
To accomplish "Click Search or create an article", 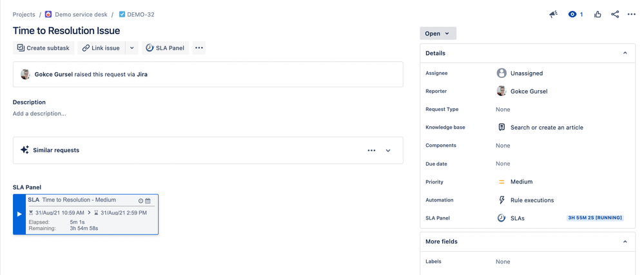I will pos(547,128).
